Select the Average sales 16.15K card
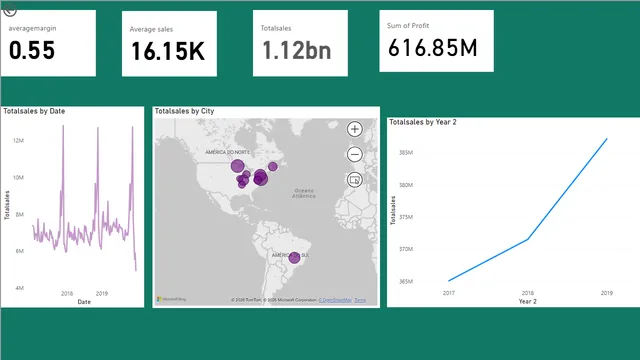The height and width of the screenshot is (360, 640). [169, 43]
